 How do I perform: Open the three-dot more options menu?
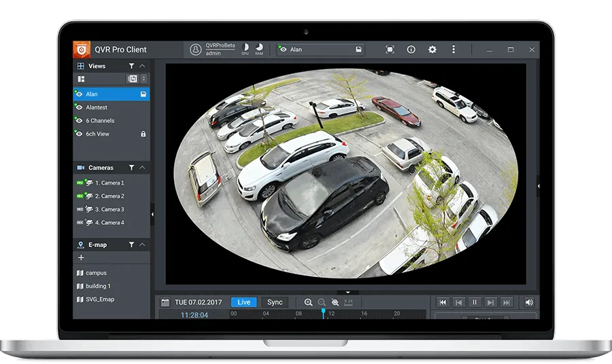(x=453, y=50)
